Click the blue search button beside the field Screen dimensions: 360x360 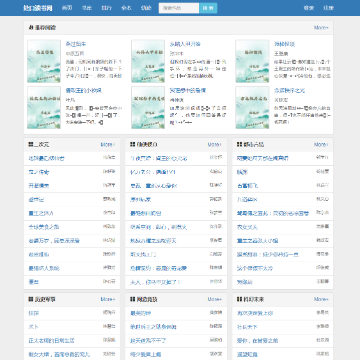point(208,8)
